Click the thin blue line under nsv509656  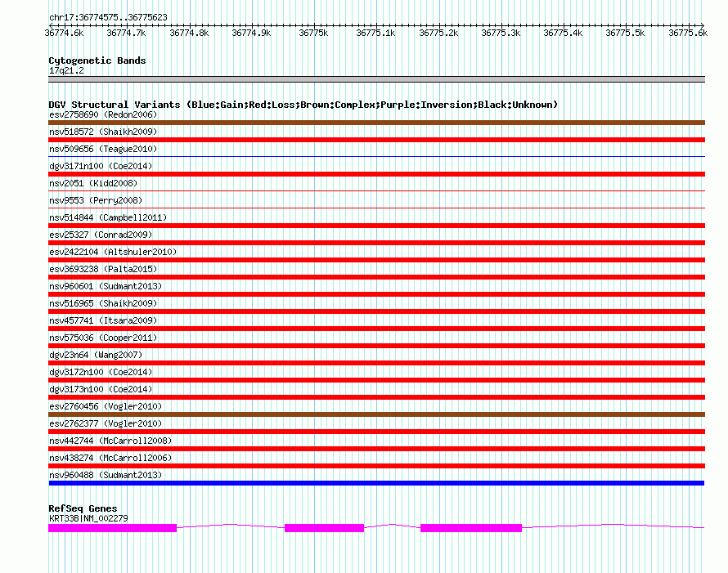coord(376,156)
